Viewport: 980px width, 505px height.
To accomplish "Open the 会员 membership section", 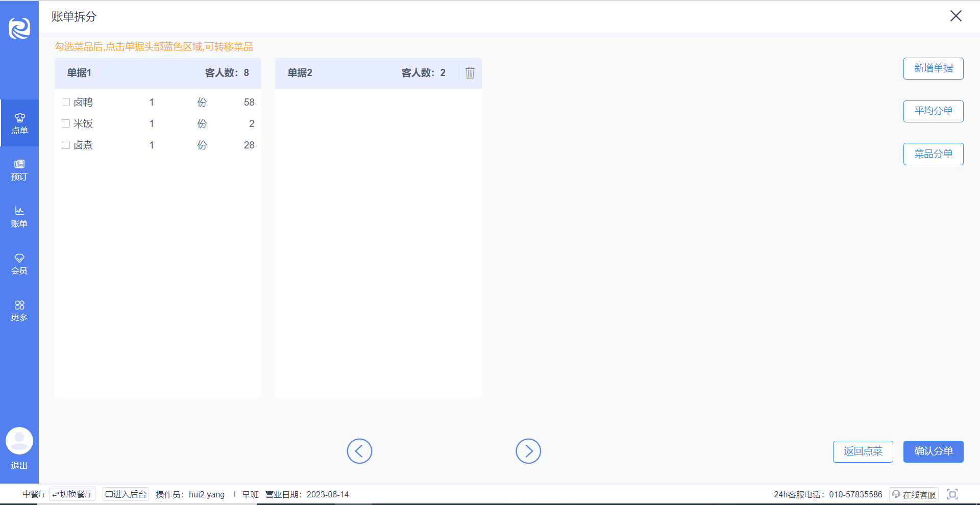I will tap(19, 264).
